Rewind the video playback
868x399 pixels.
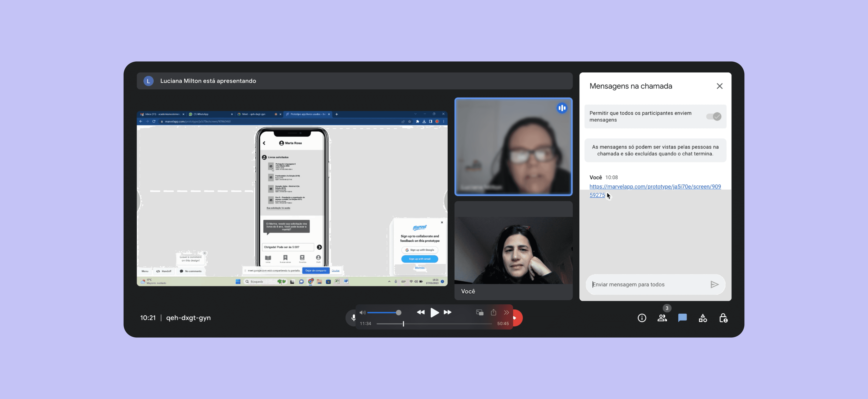tap(421, 312)
